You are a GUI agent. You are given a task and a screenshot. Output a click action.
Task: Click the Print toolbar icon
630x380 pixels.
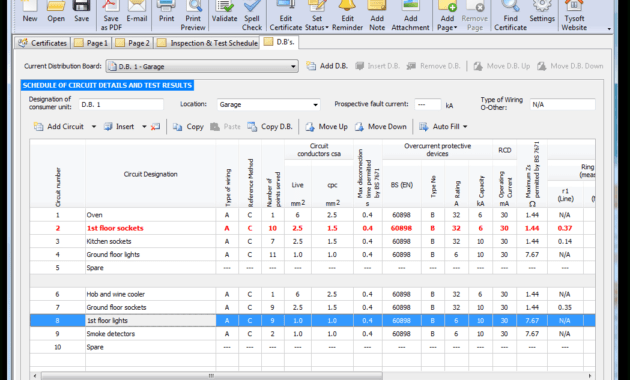click(166, 11)
